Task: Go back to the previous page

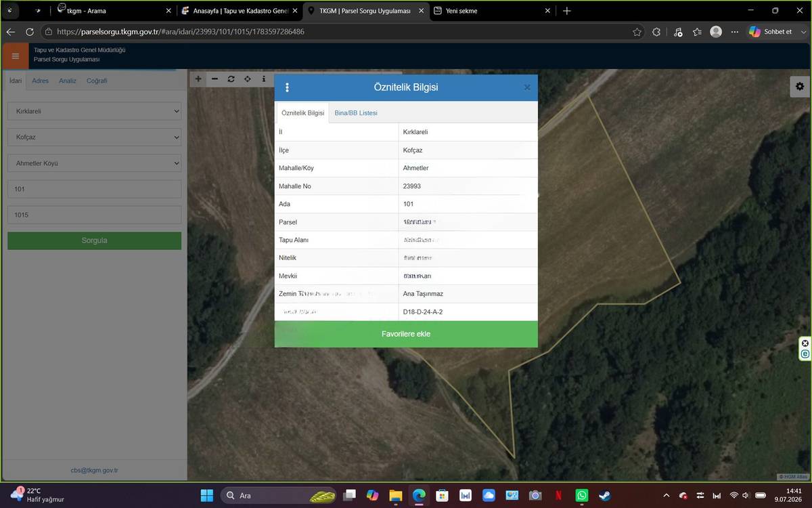Action: 10,32
